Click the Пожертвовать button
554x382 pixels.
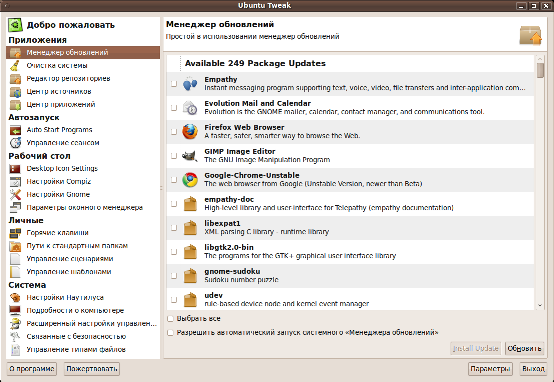(x=92, y=369)
